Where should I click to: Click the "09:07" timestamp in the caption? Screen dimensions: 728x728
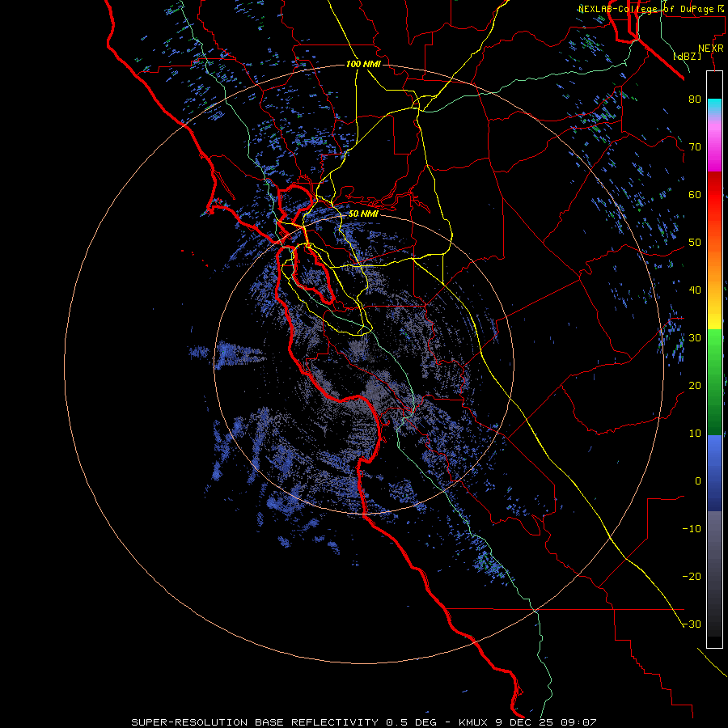click(x=578, y=722)
